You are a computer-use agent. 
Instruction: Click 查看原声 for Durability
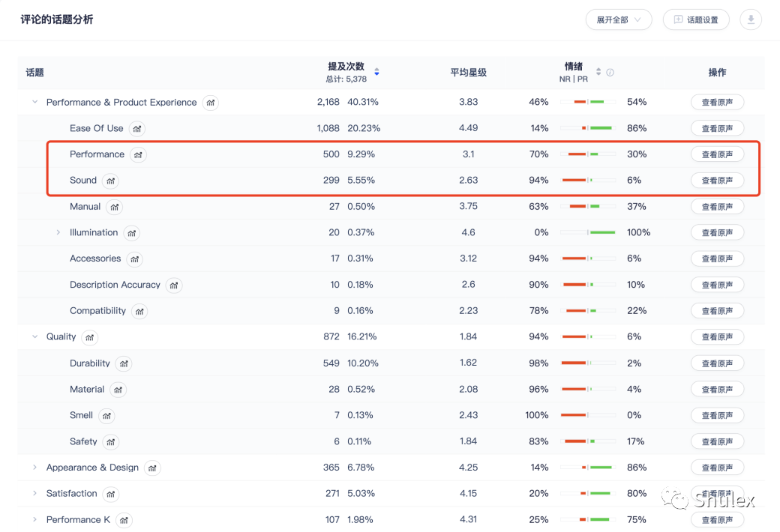(x=717, y=363)
